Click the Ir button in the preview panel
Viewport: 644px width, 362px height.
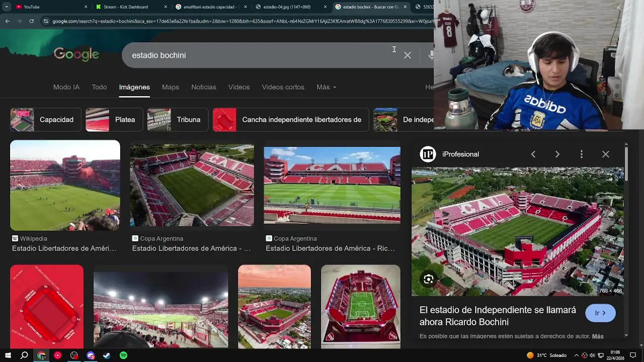(600, 313)
